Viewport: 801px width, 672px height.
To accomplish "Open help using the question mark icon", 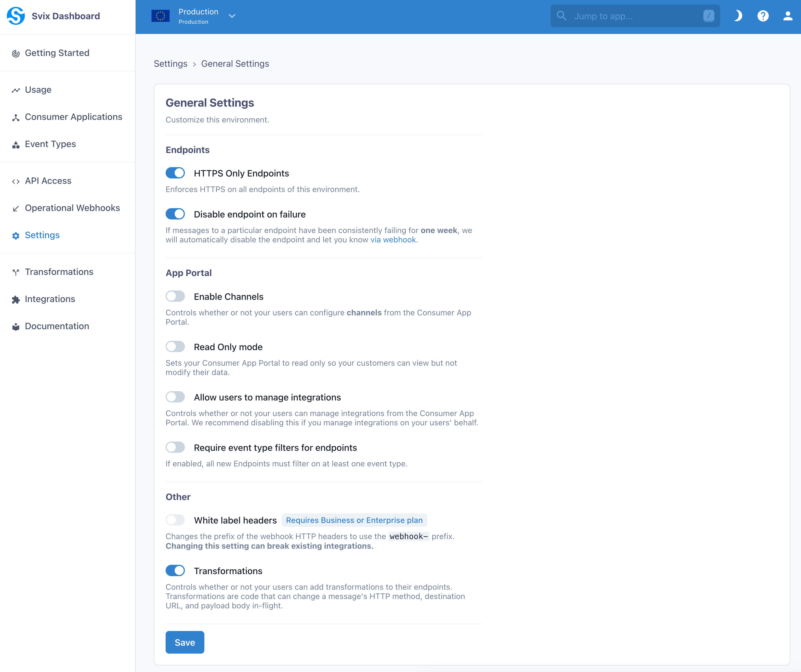I will point(763,16).
